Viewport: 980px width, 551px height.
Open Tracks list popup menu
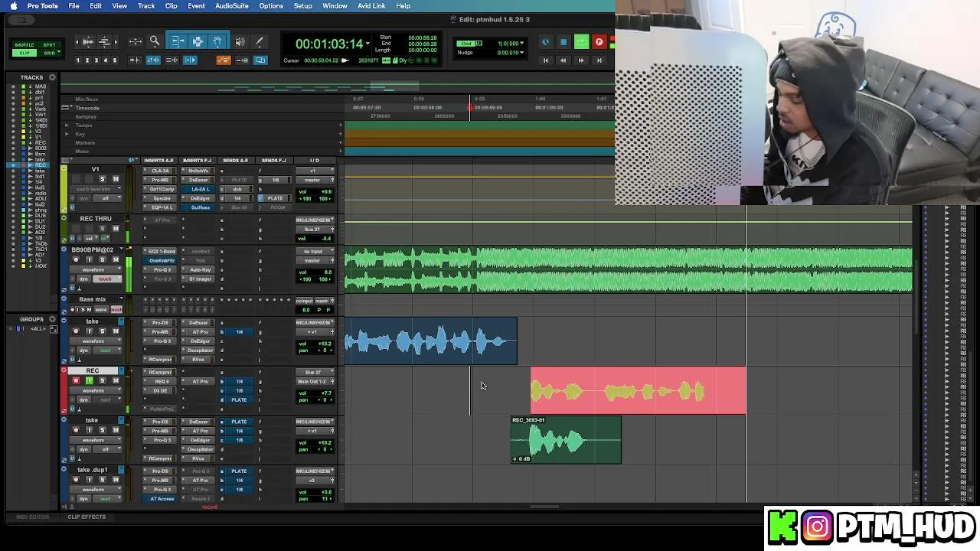click(52, 77)
